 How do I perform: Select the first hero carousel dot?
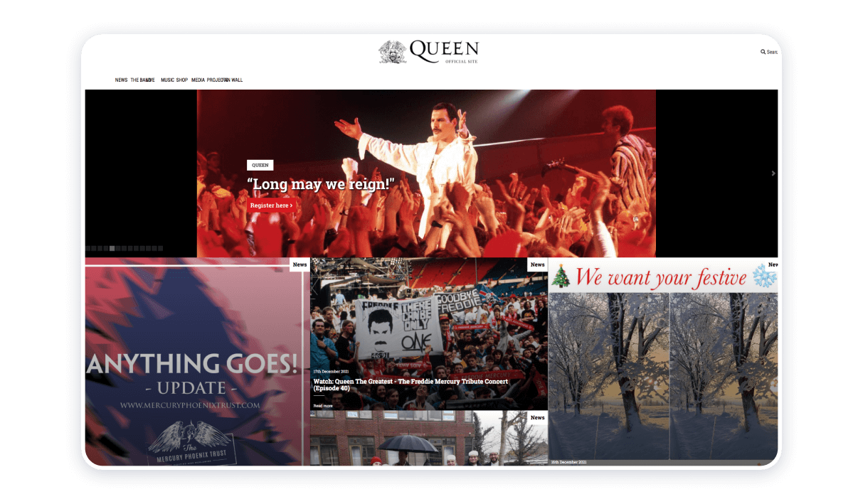[x=88, y=248]
